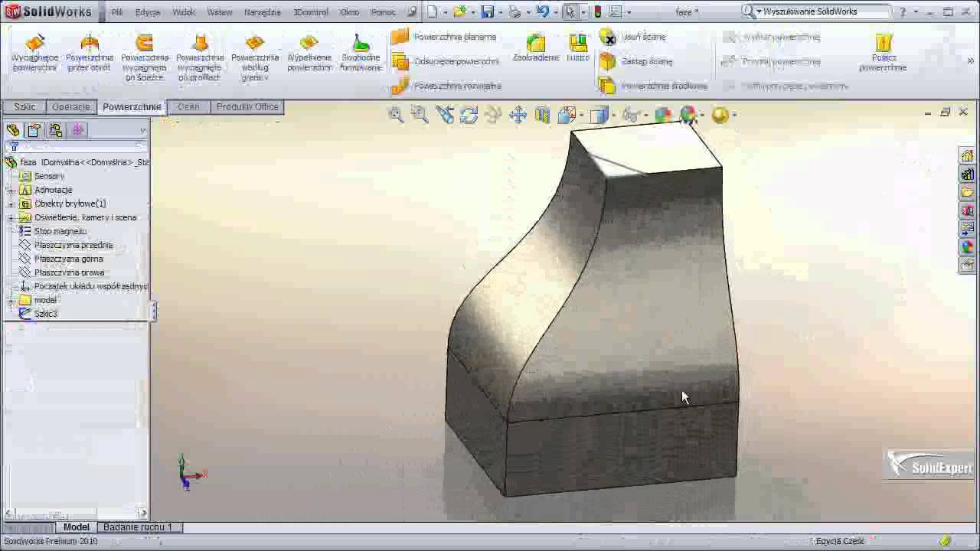This screenshot has width=980, height=551.
Task: Click the Undo arrow icon
Action: (542, 11)
